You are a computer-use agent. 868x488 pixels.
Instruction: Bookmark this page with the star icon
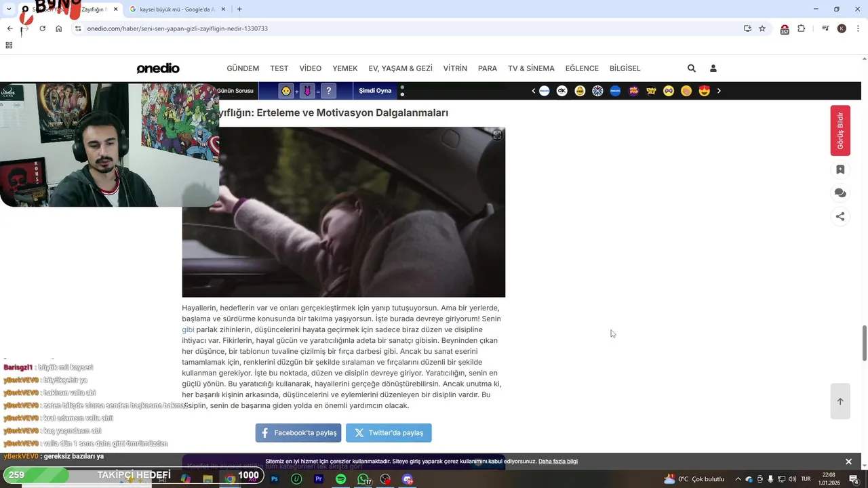pyautogui.click(x=762, y=28)
